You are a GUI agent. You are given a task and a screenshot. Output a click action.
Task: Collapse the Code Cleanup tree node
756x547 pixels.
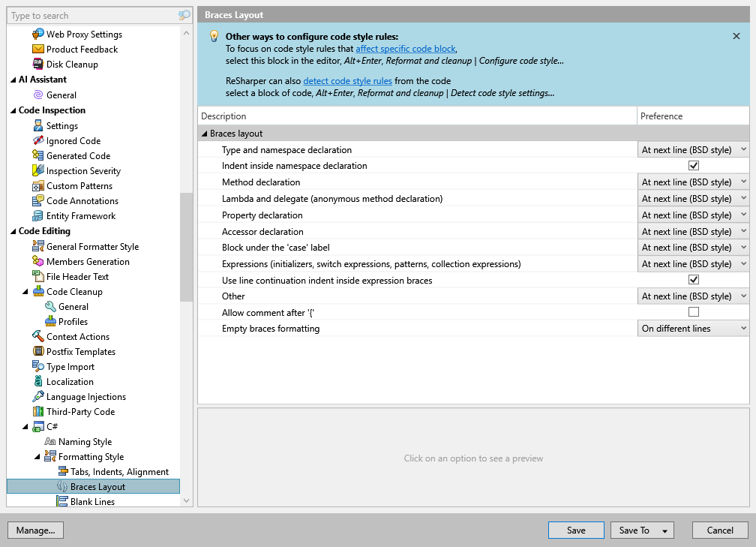[x=25, y=292]
